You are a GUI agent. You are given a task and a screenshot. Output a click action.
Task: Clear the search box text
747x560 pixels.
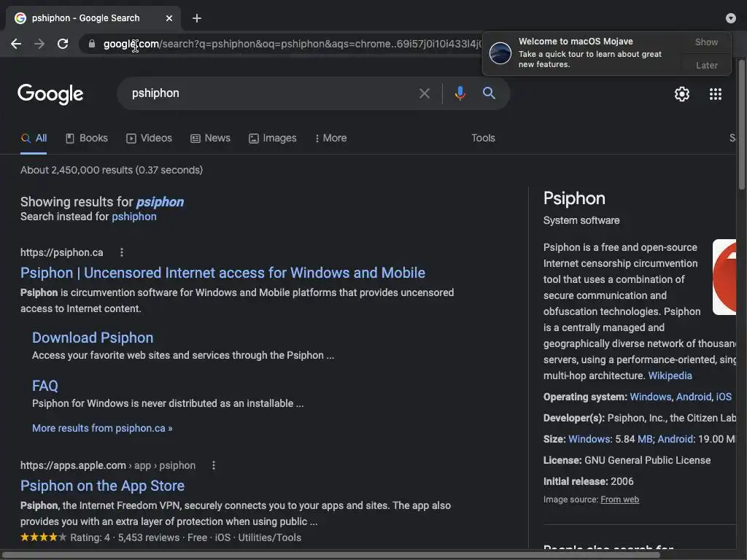tap(425, 93)
